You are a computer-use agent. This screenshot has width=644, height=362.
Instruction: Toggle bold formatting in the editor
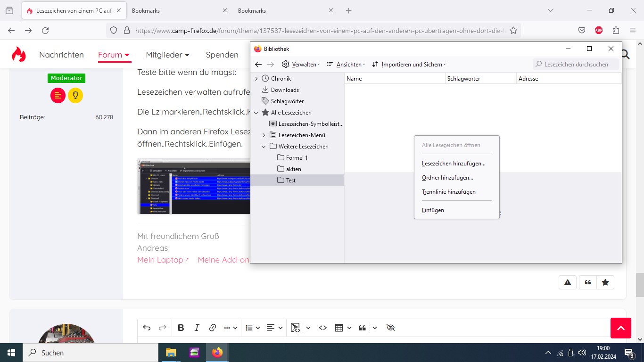[x=181, y=328]
